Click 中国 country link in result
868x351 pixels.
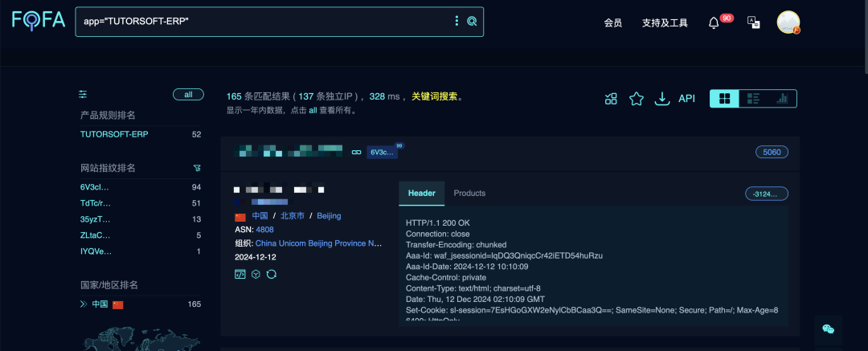pyautogui.click(x=260, y=216)
